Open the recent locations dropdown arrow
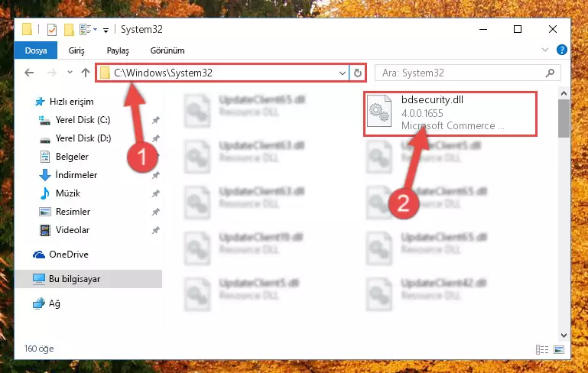The width and height of the screenshot is (588, 373). pos(70,73)
